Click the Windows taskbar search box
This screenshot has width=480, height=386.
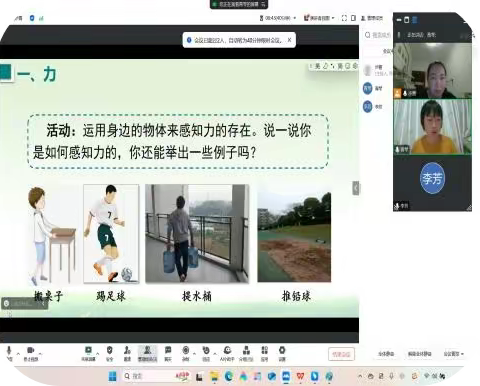156,376
